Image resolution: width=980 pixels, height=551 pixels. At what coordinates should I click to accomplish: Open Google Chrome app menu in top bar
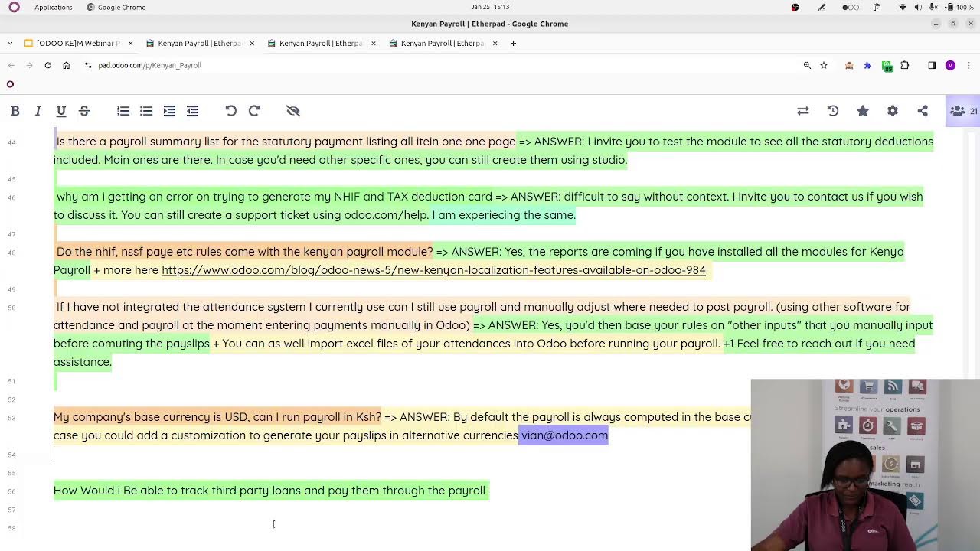pos(116,7)
